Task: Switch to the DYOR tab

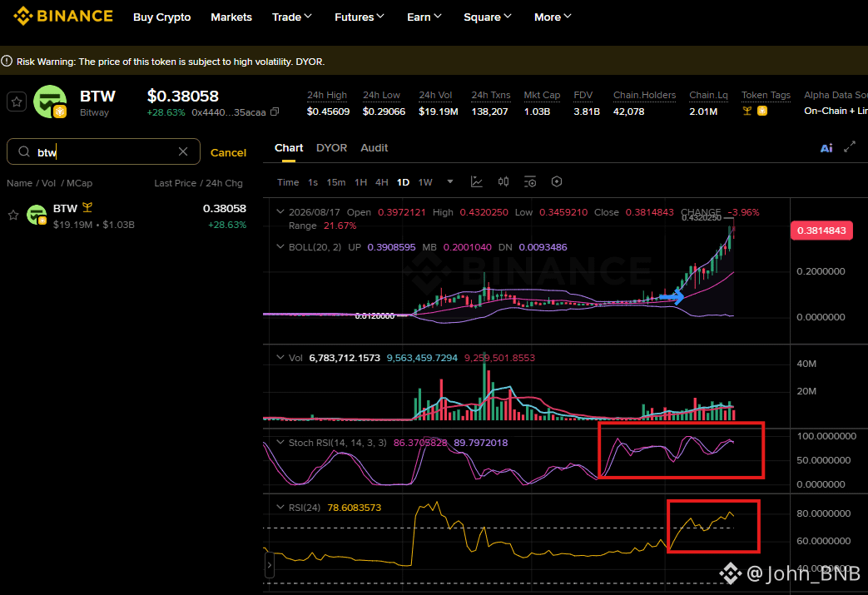Action: [x=331, y=148]
